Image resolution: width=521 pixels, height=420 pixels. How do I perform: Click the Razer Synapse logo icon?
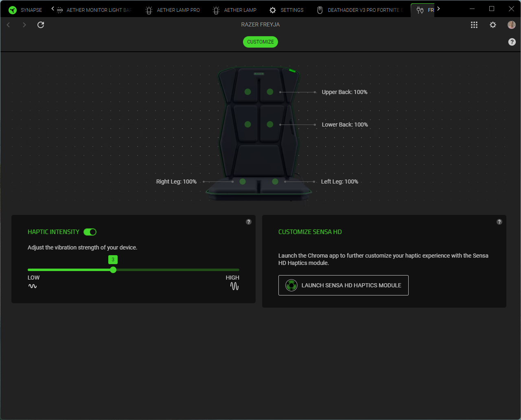13,10
